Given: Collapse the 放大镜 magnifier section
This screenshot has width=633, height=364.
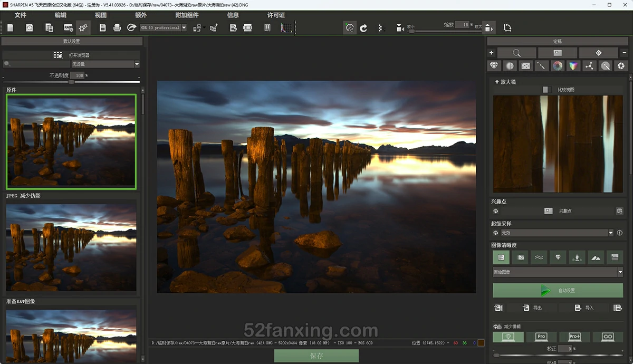Looking at the screenshot, I should tap(496, 82).
